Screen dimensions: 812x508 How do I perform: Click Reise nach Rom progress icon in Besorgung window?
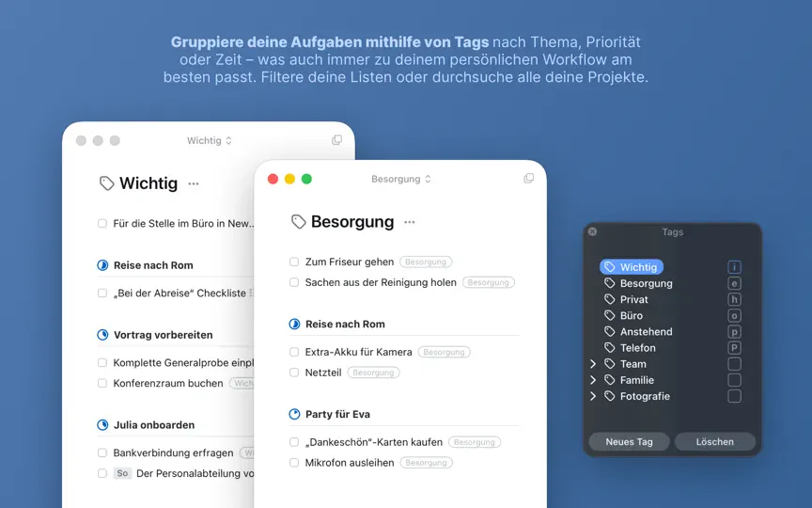pyautogui.click(x=294, y=324)
